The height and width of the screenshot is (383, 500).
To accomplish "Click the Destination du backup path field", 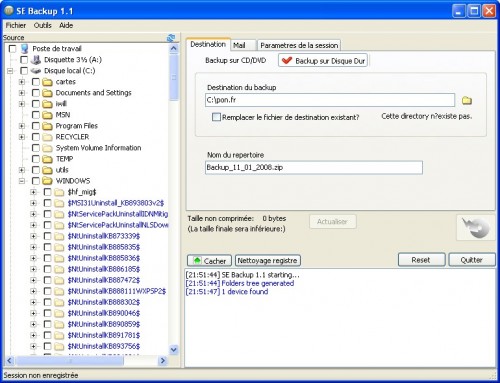I will [x=330, y=100].
